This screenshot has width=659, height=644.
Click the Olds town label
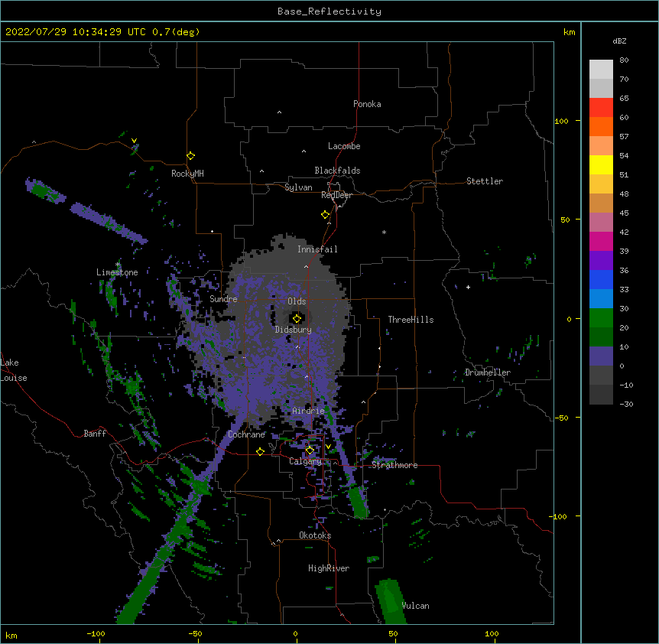297,301
